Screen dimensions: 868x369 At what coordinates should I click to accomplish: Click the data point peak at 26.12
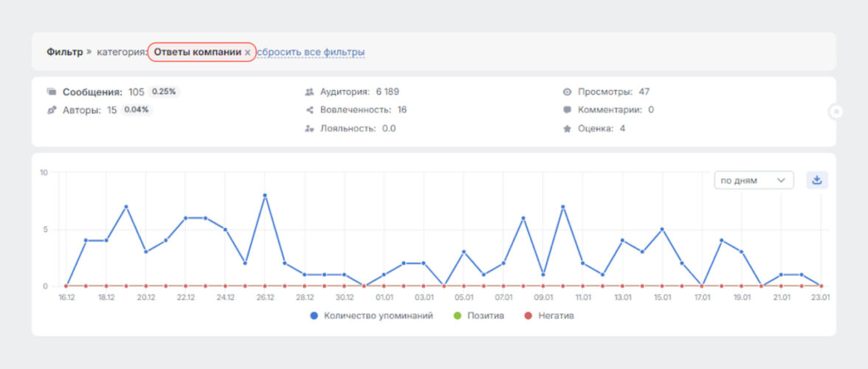(265, 196)
